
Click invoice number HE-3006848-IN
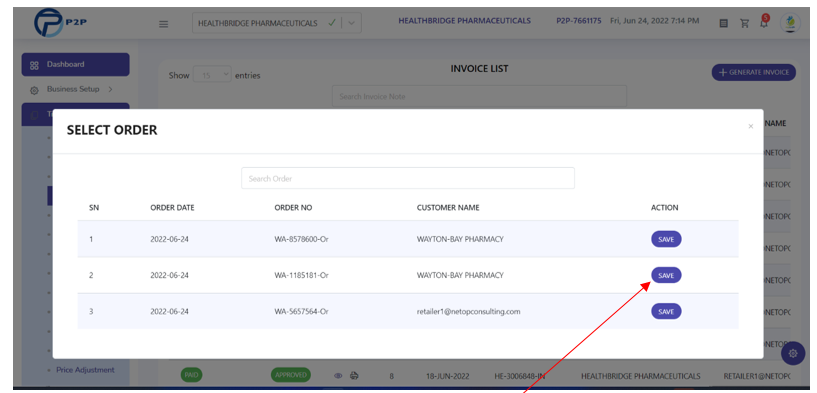(x=519, y=376)
